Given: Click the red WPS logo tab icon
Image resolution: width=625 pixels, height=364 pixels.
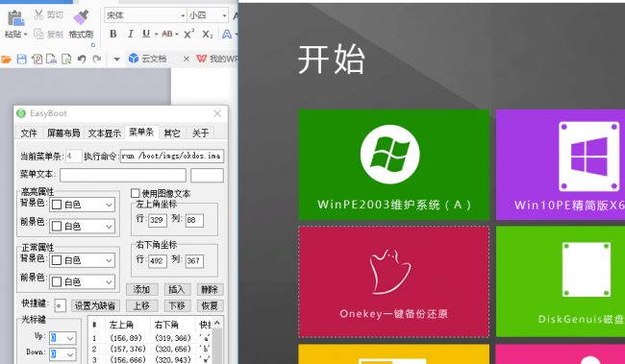Looking at the screenshot, I should (202, 59).
